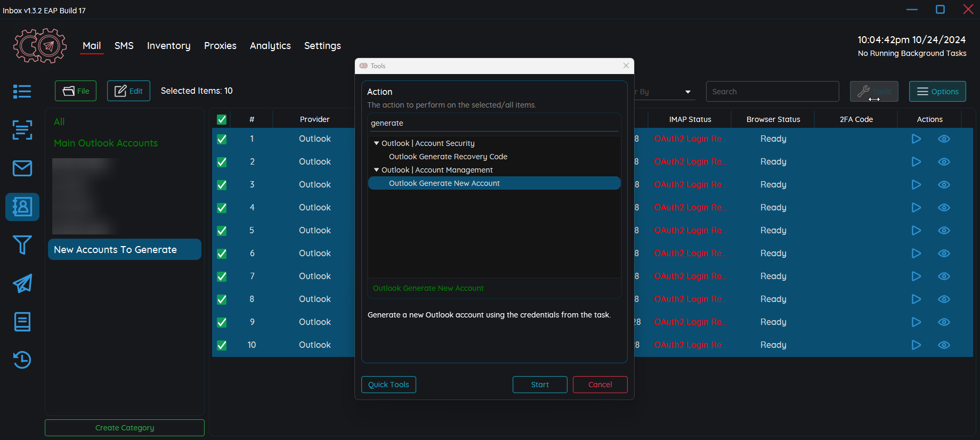Image resolution: width=980 pixels, height=440 pixels.
Task: Uncheck the checkbox for row 7
Action: click(x=222, y=276)
